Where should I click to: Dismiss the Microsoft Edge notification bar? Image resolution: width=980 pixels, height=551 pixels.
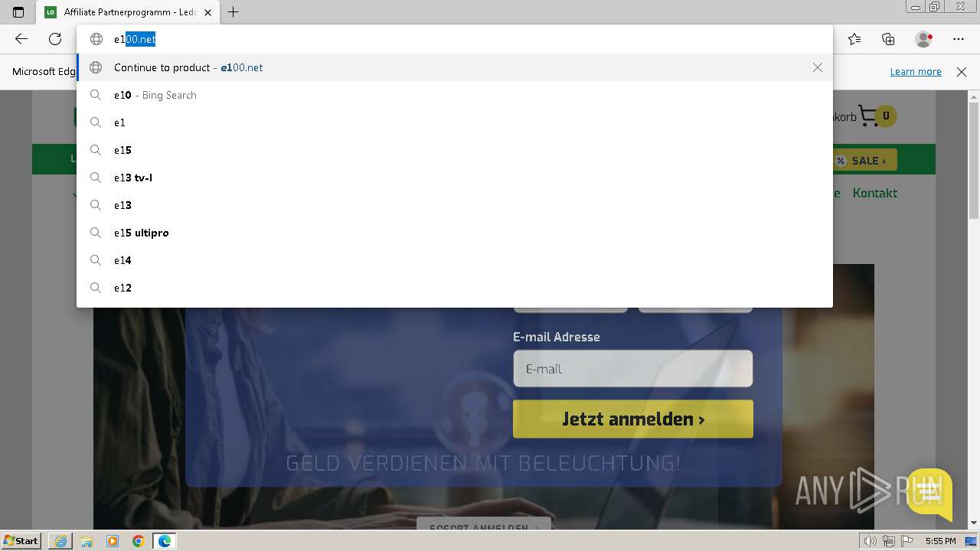coord(962,71)
